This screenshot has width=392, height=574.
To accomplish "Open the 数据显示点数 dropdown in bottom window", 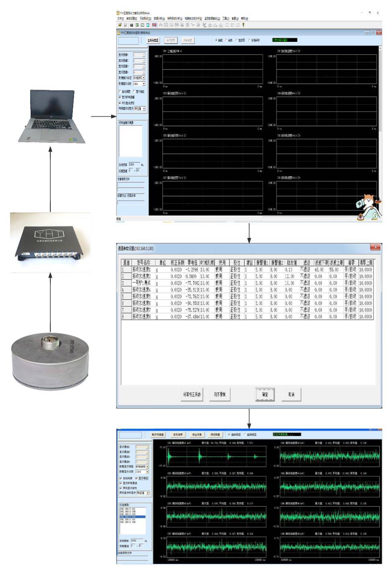I will click(x=147, y=472).
